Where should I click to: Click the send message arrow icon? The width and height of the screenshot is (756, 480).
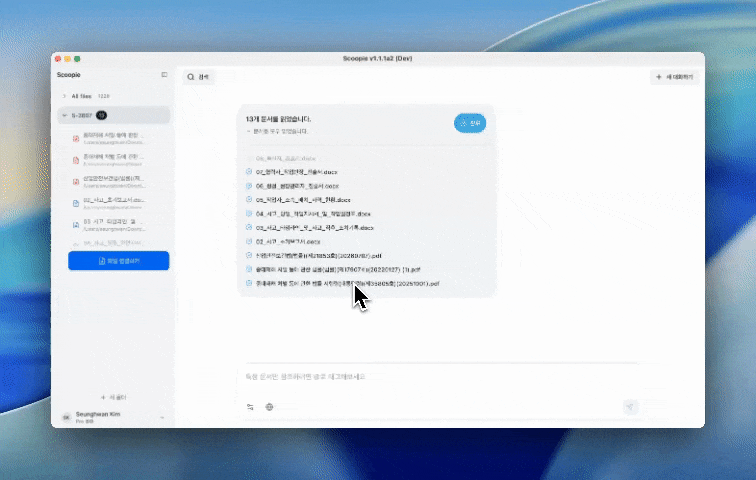point(630,407)
